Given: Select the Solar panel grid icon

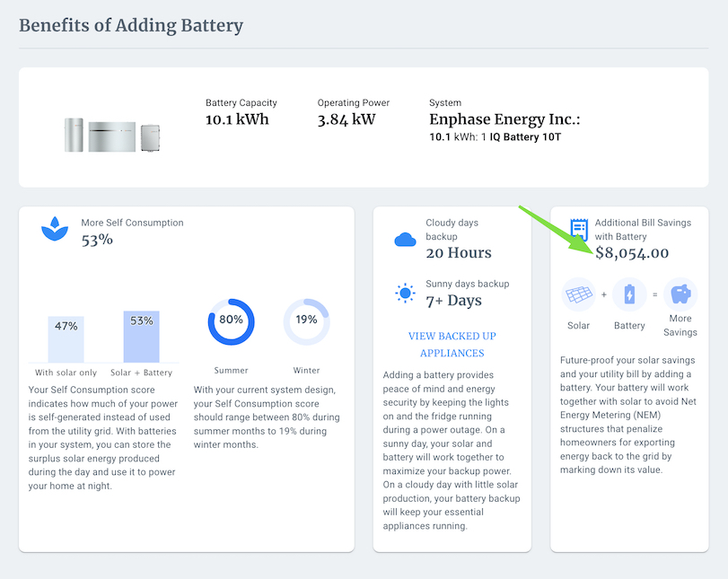Looking at the screenshot, I should pyautogui.click(x=578, y=294).
